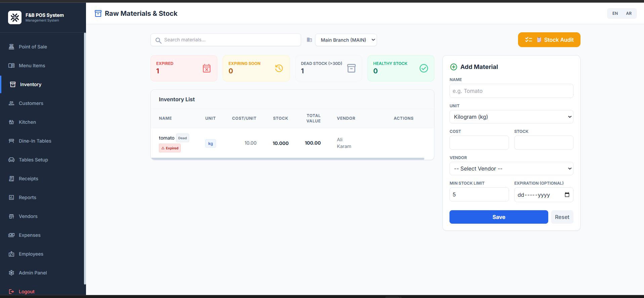Screen dimensions: 644x298
Task: Open the Main Branch (MAIN) dropdown
Action: pos(346,40)
